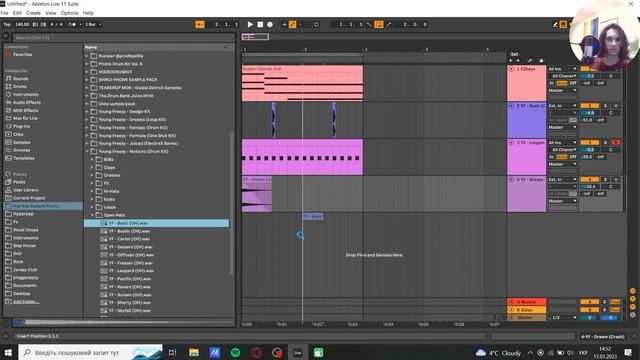Click the Tap tempo button
640x360 pixels.
pos(7,24)
